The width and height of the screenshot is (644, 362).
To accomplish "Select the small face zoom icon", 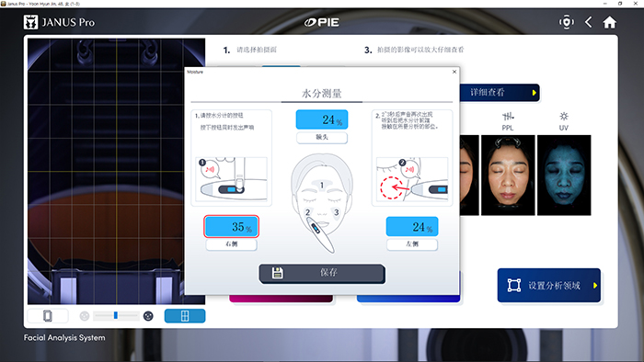I will [85, 316].
